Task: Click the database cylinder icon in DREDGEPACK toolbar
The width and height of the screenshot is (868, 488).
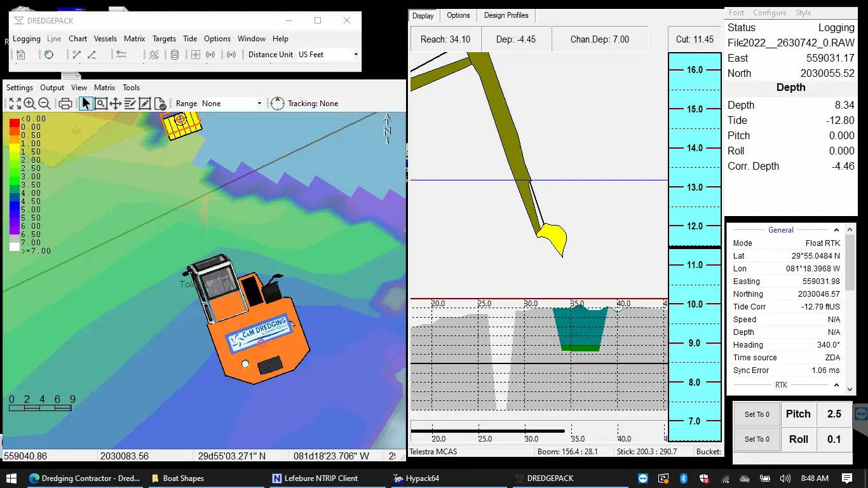Action: tap(175, 55)
